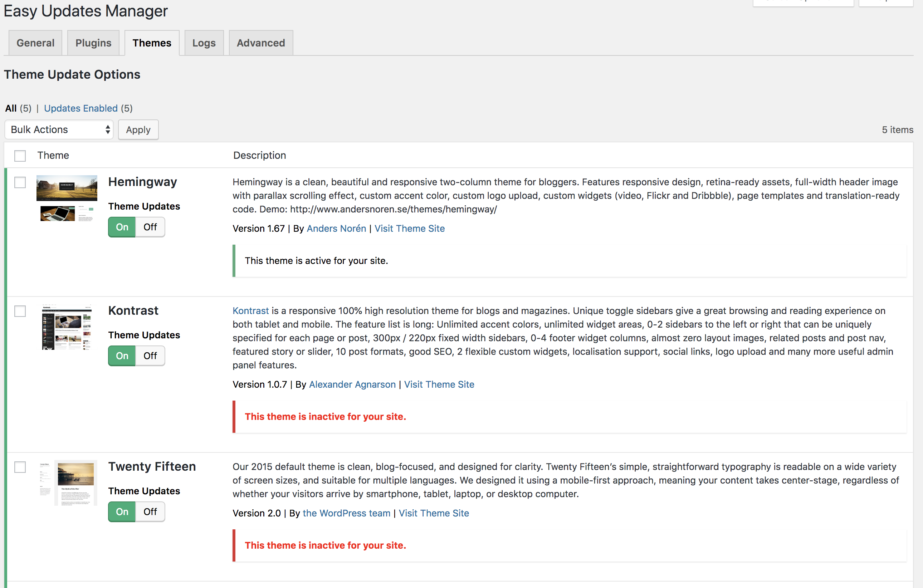Filter by All themes
923x588 pixels.
tap(11, 108)
